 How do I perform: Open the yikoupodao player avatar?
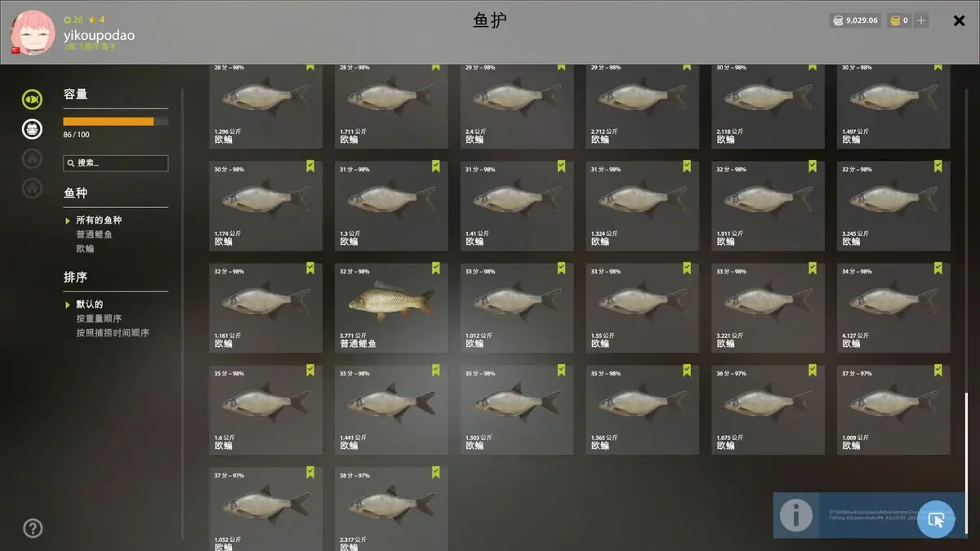pos(33,33)
